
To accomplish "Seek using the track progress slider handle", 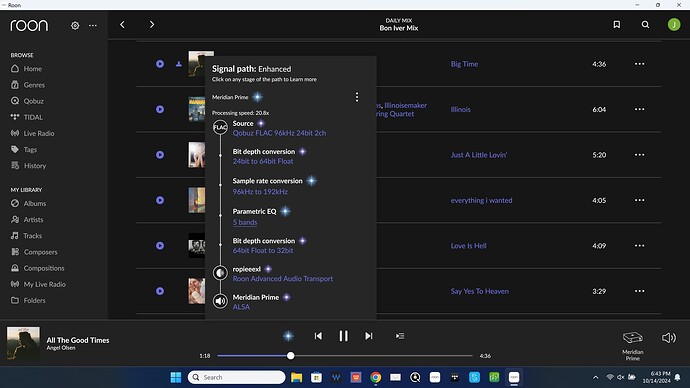I will [290, 355].
